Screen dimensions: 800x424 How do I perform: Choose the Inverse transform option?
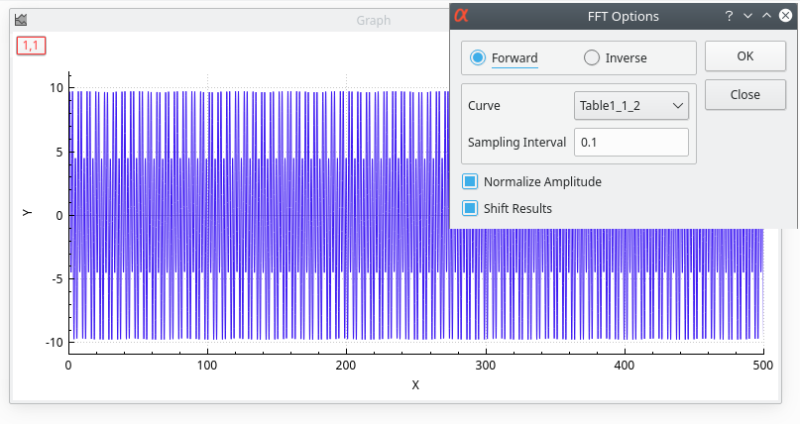[x=592, y=58]
